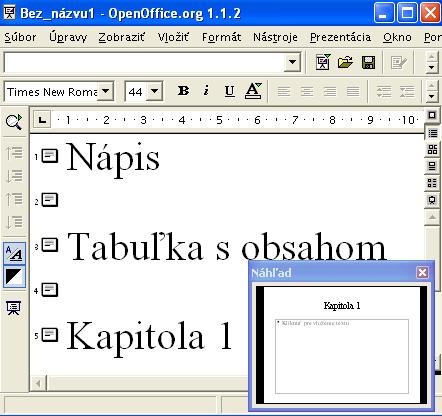Click the Bold formatting icon

[x=183, y=91]
